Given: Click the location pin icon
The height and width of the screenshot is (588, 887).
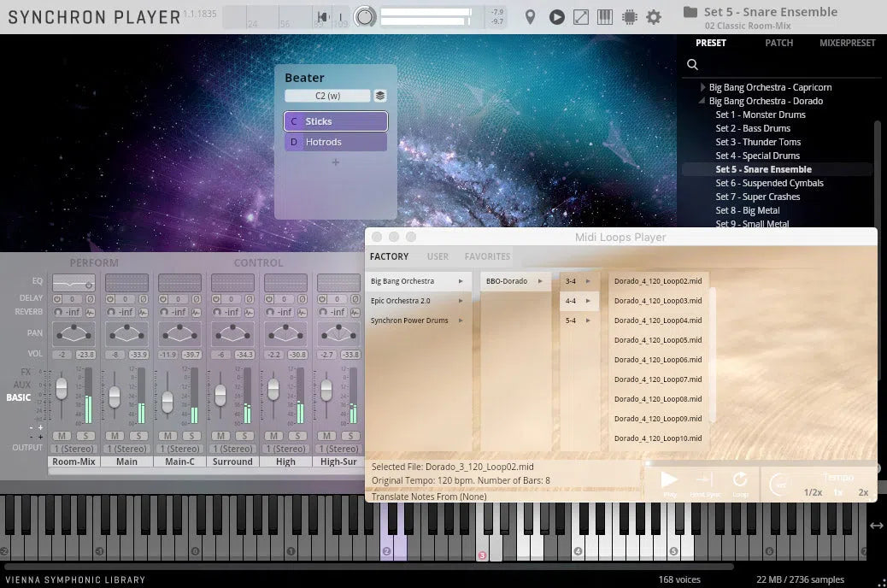Looking at the screenshot, I should pos(530,17).
